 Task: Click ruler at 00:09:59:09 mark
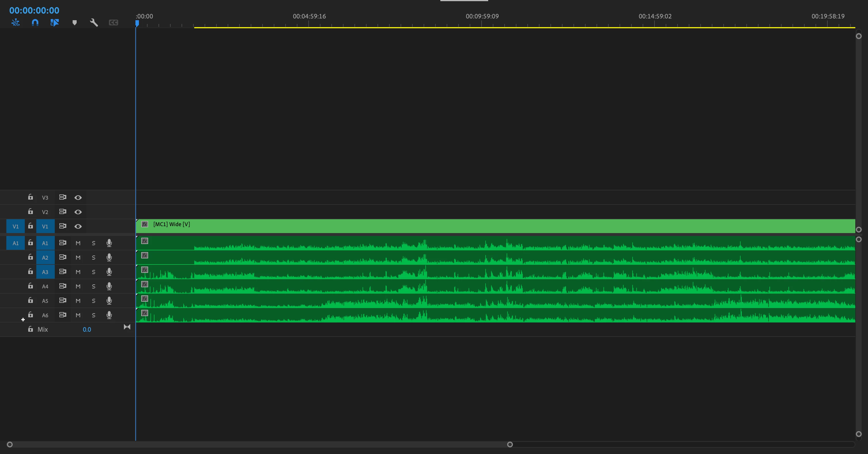(x=482, y=24)
